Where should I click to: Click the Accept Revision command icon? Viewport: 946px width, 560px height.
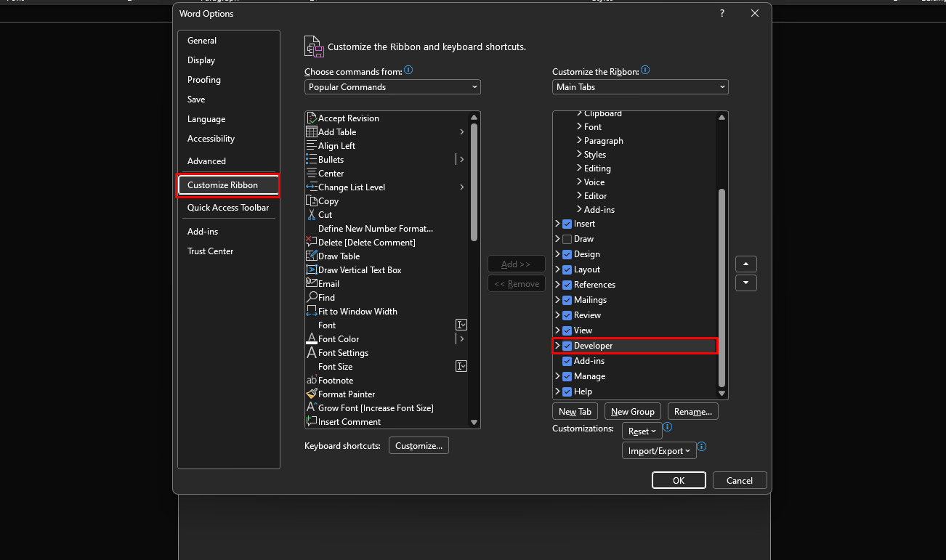tap(312, 118)
